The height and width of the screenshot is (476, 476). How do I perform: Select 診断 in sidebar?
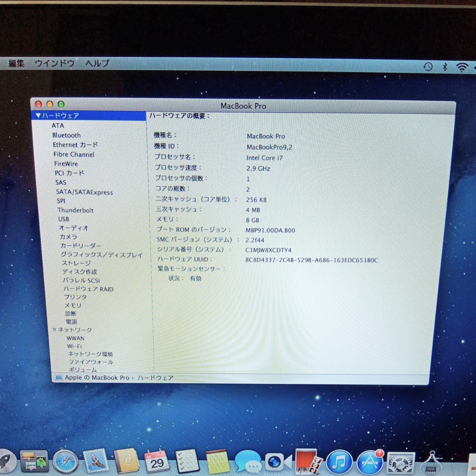click(71, 313)
